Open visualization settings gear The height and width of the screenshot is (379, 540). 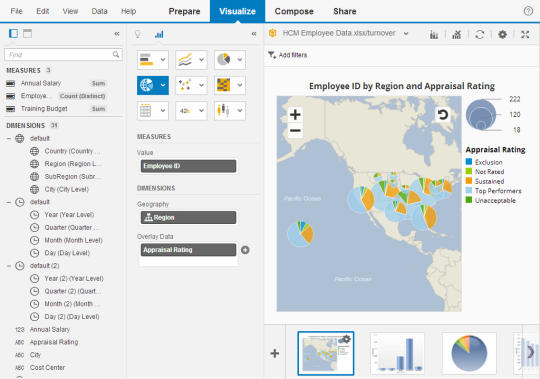[x=502, y=34]
